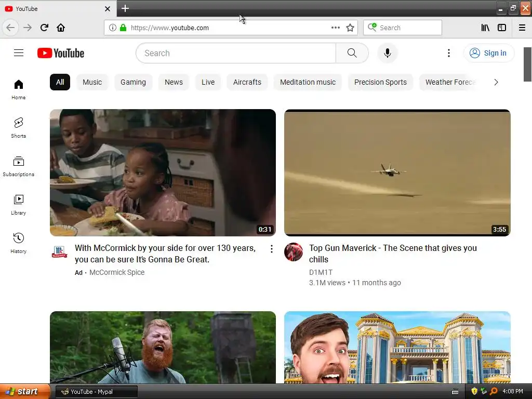Image resolution: width=532 pixels, height=399 pixels.
Task: Click the green padlock security icon
Action: [123, 28]
